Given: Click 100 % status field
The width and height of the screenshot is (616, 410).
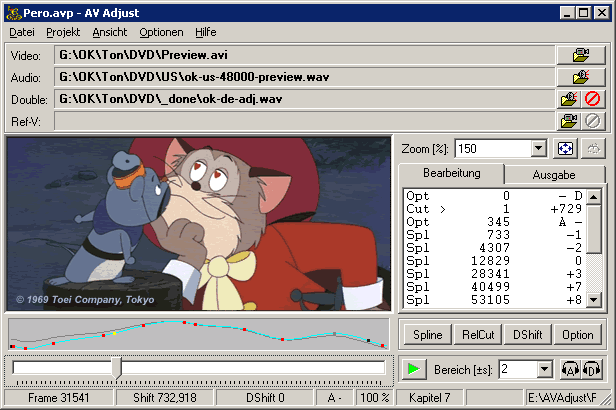Looking at the screenshot, I should [374, 398].
